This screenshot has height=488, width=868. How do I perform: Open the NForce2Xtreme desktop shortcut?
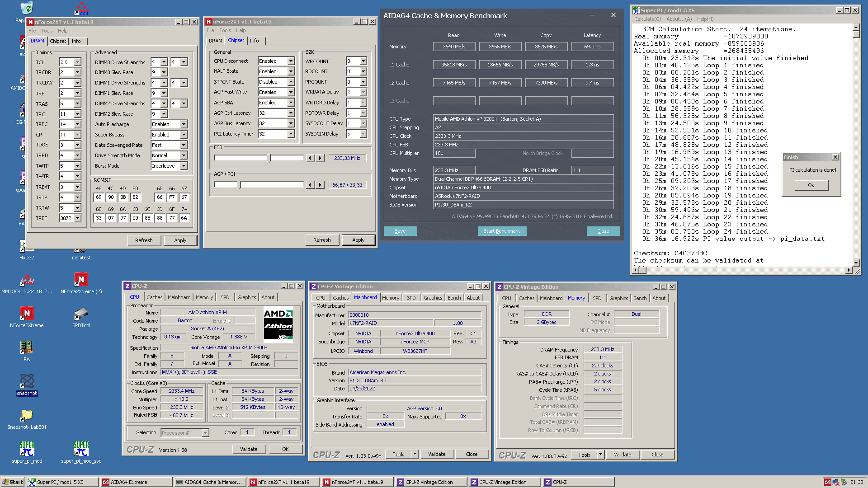(x=27, y=317)
